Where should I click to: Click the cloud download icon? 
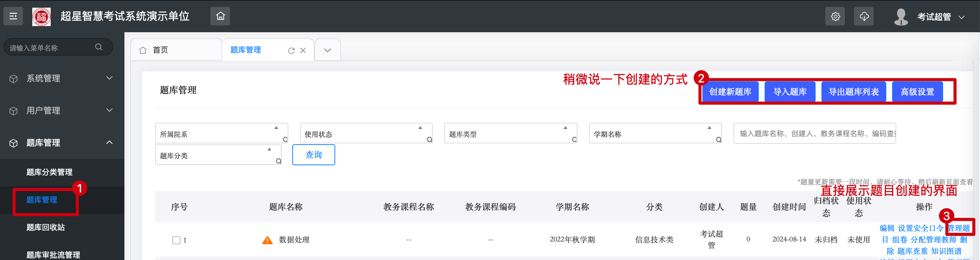pyautogui.click(x=864, y=16)
